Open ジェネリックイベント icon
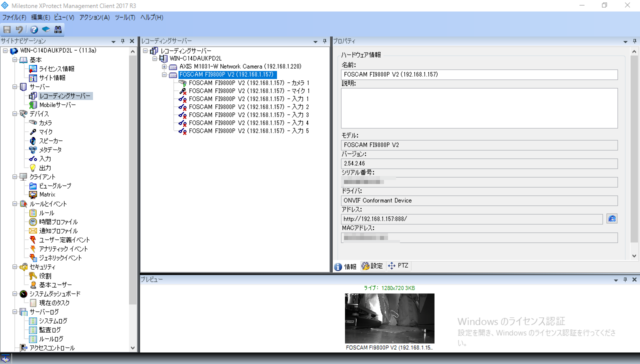 [33, 258]
